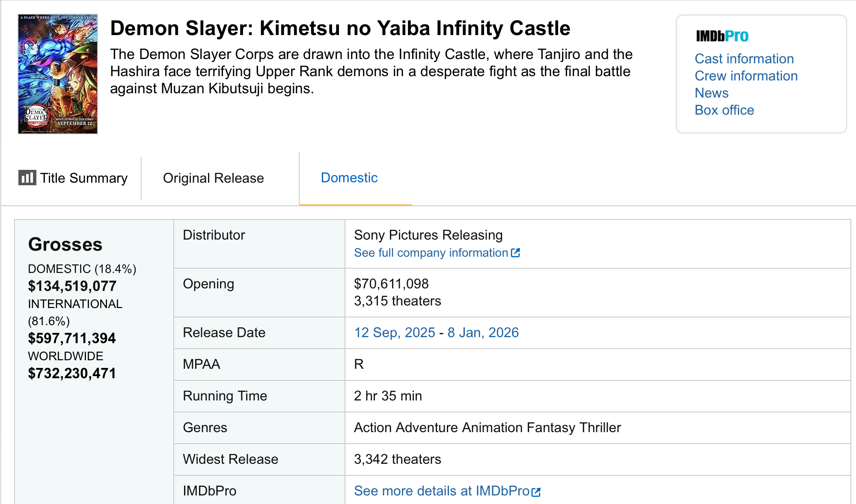Open the 12 Sep, 2025 release date link
This screenshot has width=856, height=504.
[x=394, y=332]
